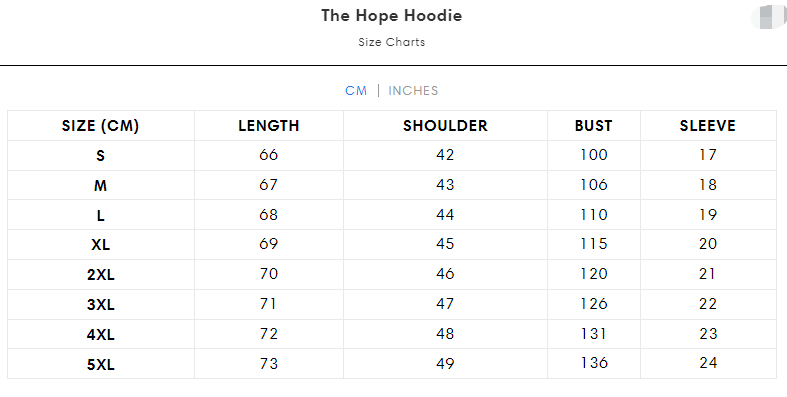The width and height of the screenshot is (787, 397).
Task: Click the LENGTH column header
Action: click(269, 125)
